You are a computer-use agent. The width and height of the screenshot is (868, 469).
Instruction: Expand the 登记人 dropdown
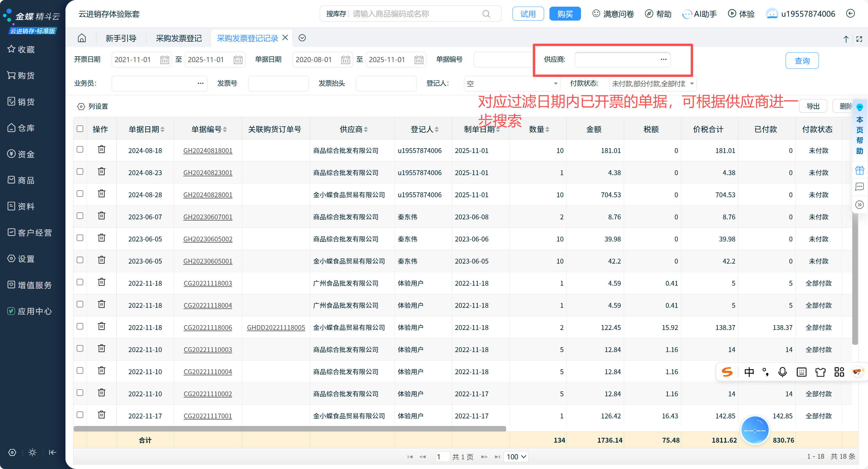(x=555, y=84)
